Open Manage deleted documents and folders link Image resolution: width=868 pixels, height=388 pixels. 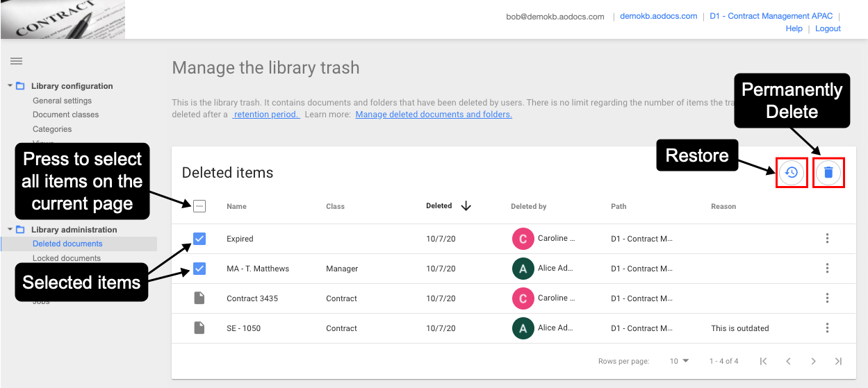[x=434, y=115]
